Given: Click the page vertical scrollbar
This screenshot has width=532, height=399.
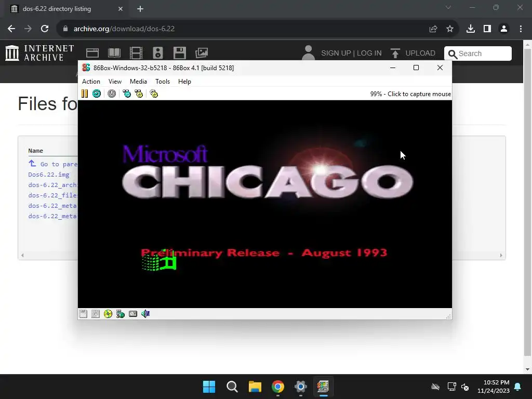Looking at the screenshot, I should pyautogui.click(x=528, y=202).
